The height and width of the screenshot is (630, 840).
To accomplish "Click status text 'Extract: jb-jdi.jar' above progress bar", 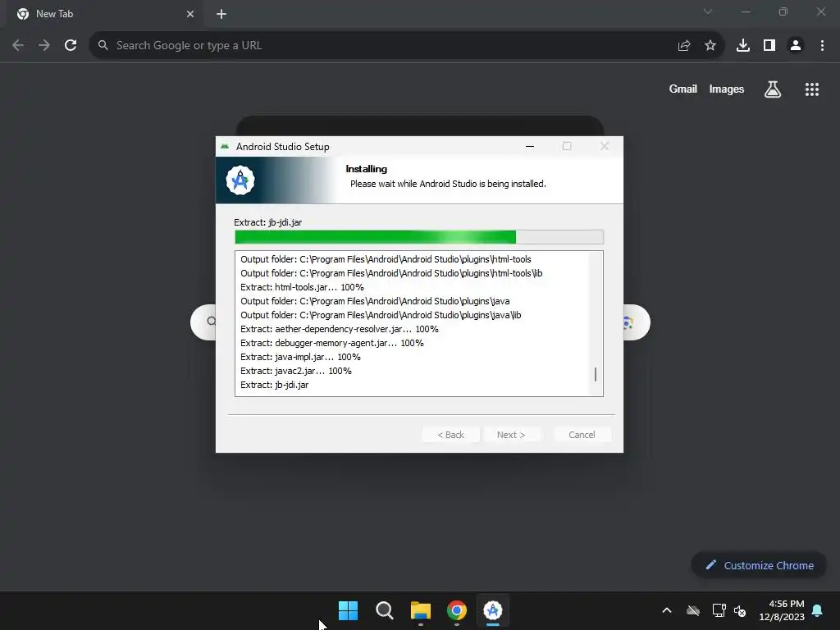I will (x=268, y=222).
